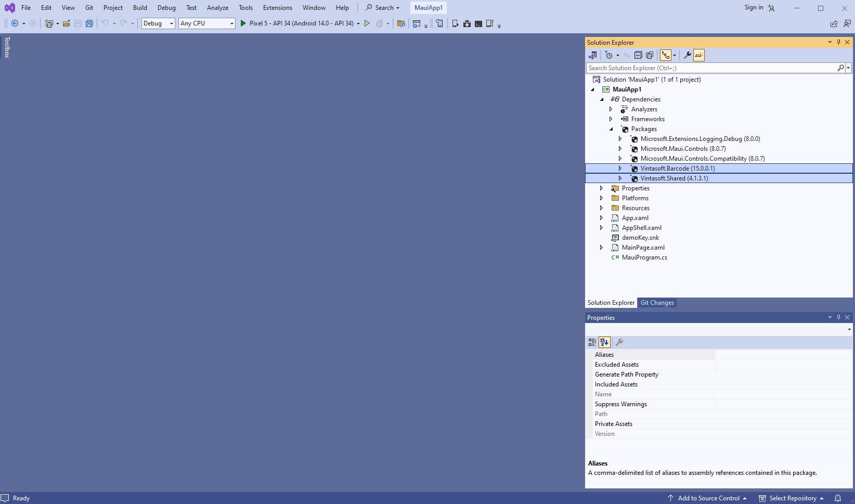Click Add to Source Control

708,498
